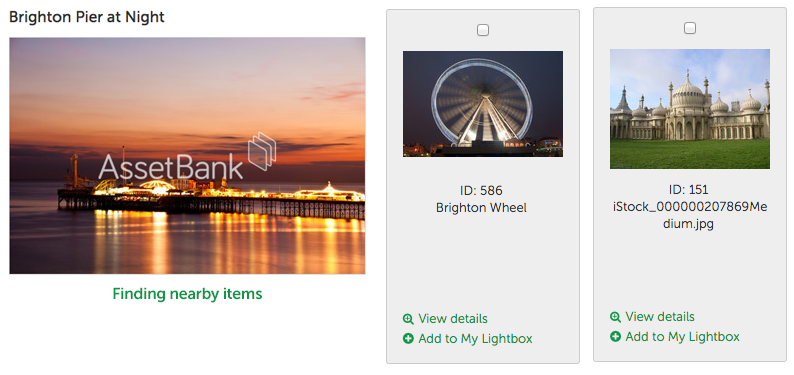Click the magnifier icon on the iStock card
Image resolution: width=794 pixels, height=375 pixels.
tap(615, 317)
